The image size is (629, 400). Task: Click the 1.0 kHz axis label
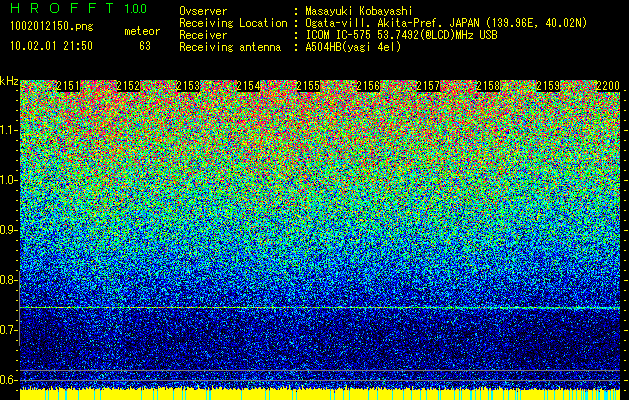[8, 180]
